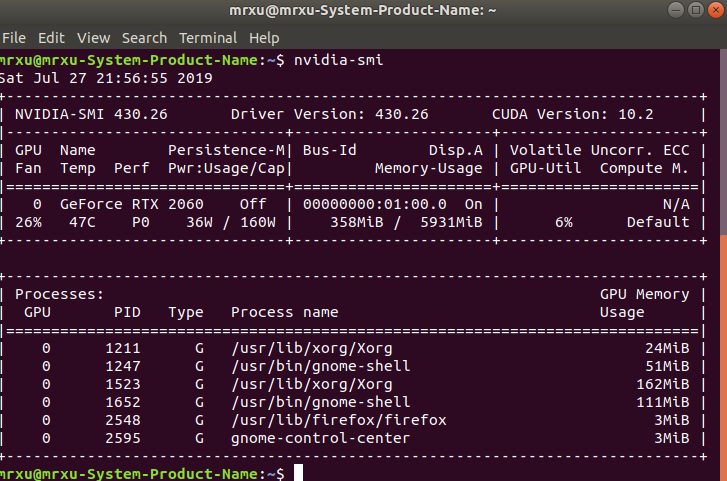The height and width of the screenshot is (481, 727).
Task: Click the power usage 36W / 160W
Action: (231, 222)
